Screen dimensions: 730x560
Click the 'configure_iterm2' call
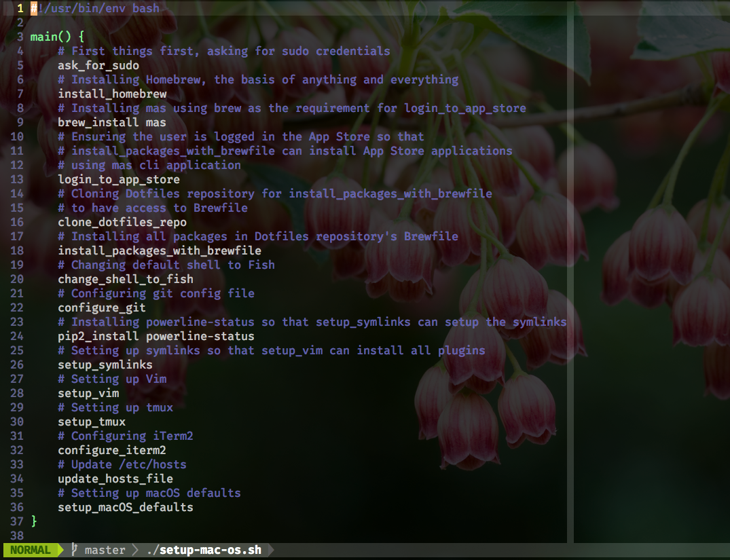(112, 450)
